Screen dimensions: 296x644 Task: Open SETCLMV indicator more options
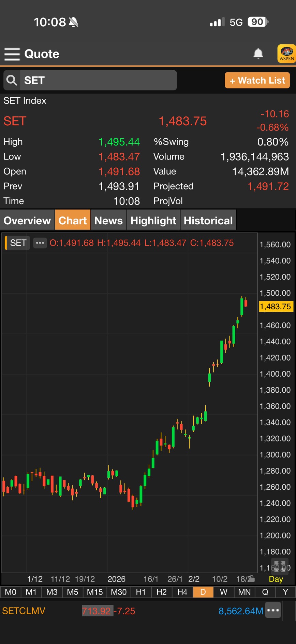[273, 611]
